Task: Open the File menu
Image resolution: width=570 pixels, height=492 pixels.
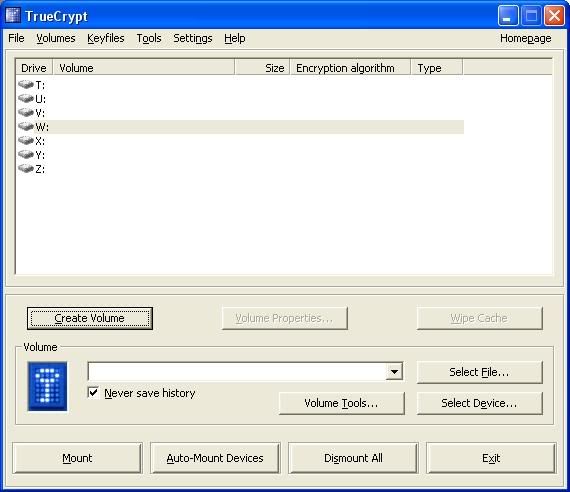Action: tap(16, 38)
